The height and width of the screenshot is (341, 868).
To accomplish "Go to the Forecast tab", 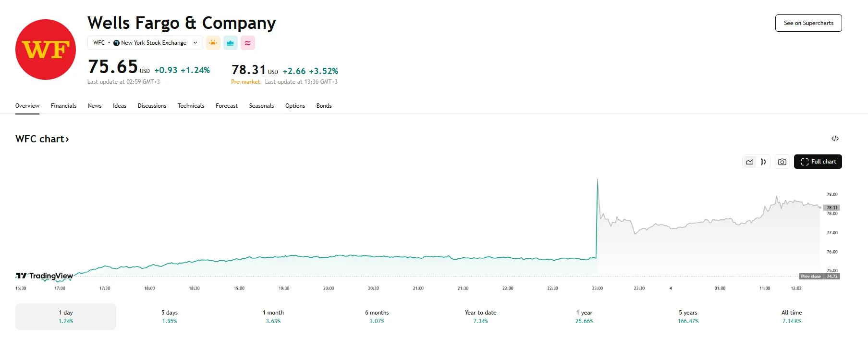I will point(227,106).
